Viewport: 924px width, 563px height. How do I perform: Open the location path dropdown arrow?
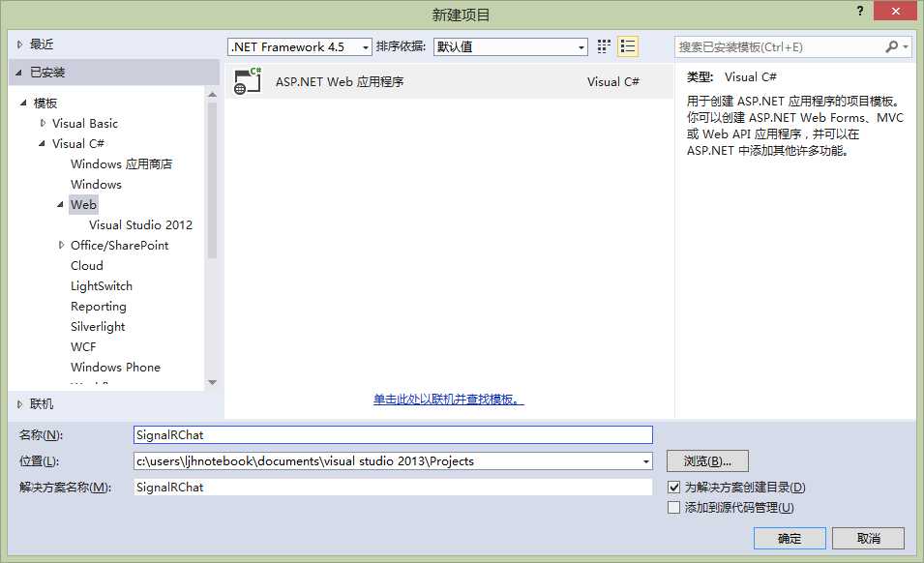646,461
